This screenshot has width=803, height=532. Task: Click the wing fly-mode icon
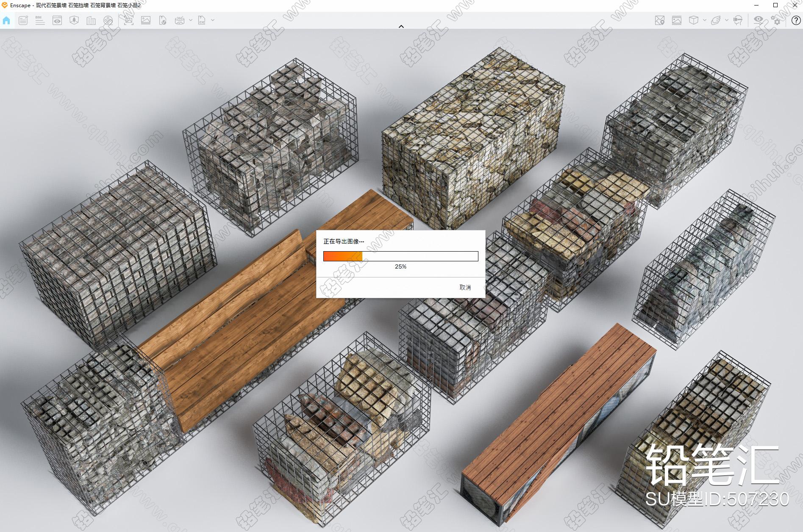coord(716,20)
